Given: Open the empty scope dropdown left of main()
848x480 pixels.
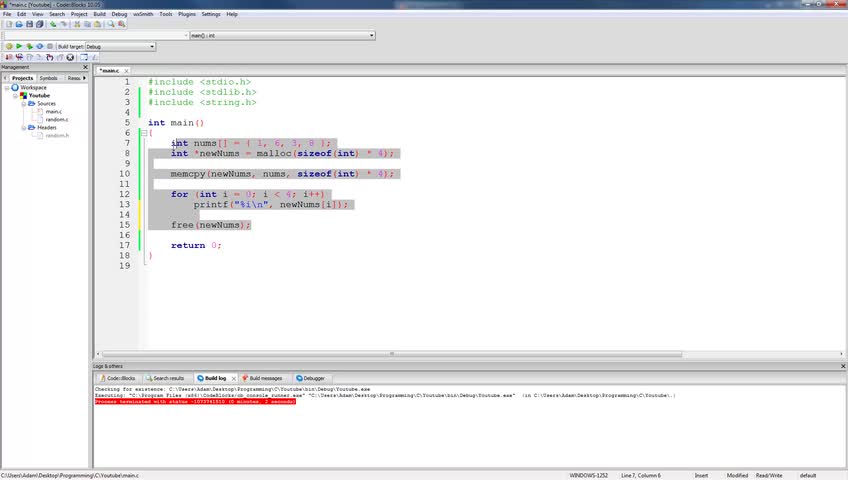Looking at the screenshot, I should point(96,35).
